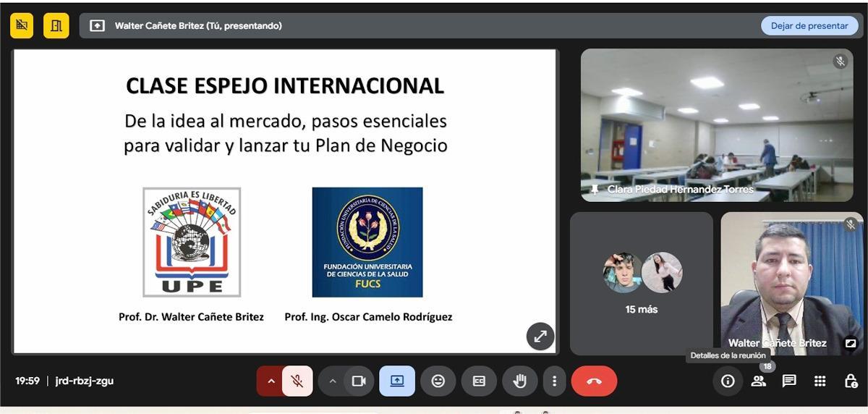Click the blue present screen button
The width and height of the screenshot is (868, 414).
pyautogui.click(x=397, y=381)
